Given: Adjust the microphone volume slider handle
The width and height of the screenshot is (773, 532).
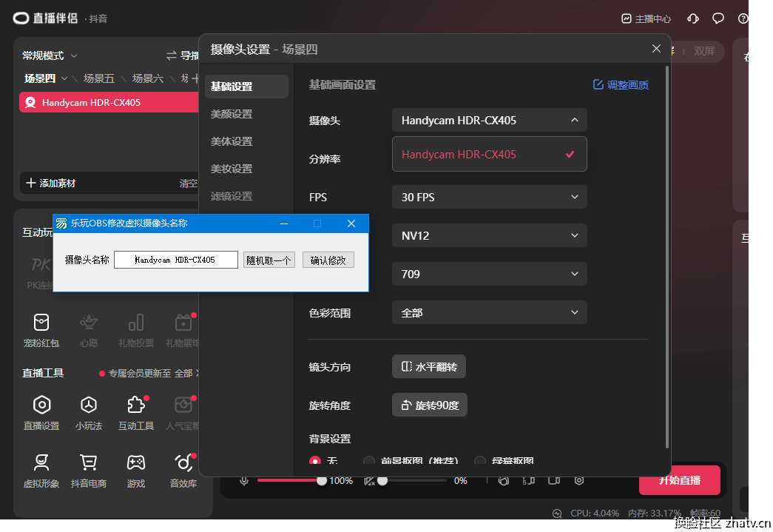Looking at the screenshot, I should tap(322, 480).
